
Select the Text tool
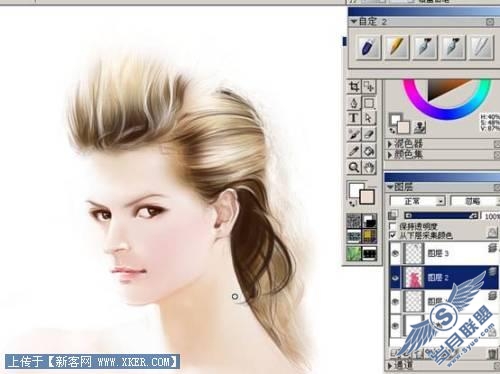point(354,118)
